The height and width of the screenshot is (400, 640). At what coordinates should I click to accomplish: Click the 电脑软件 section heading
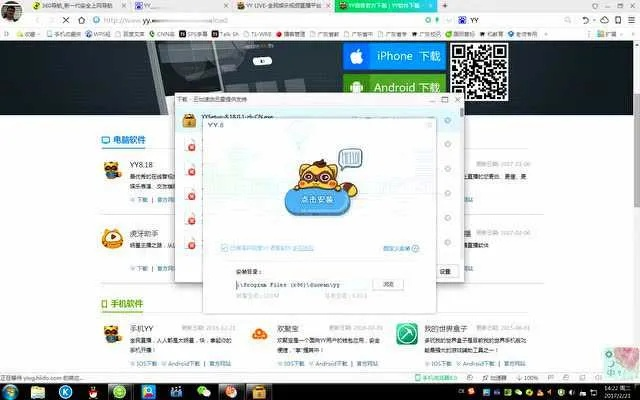click(123, 140)
